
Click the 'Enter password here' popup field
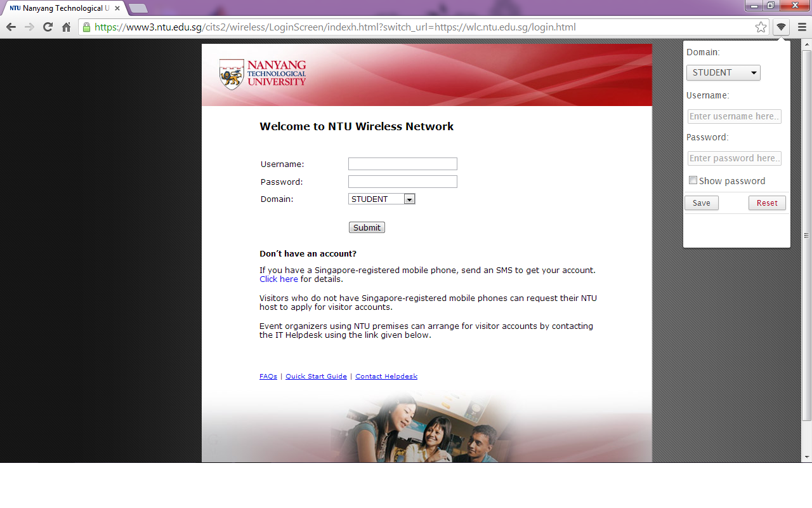click(x=735, y=158)
